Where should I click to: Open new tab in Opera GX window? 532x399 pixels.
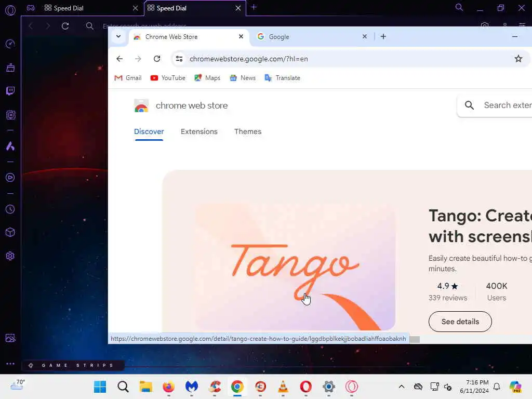pyautogui.click(x=254, y=7)
